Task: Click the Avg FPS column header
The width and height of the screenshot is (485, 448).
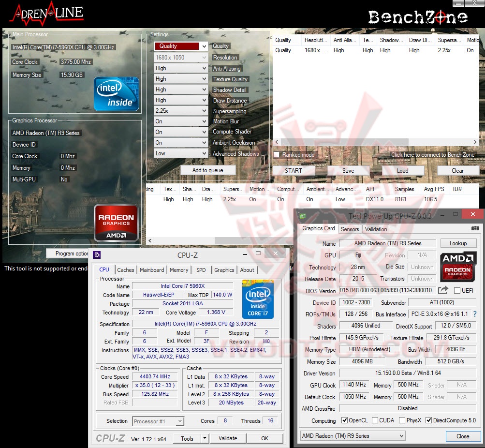Action: (434, 189)
